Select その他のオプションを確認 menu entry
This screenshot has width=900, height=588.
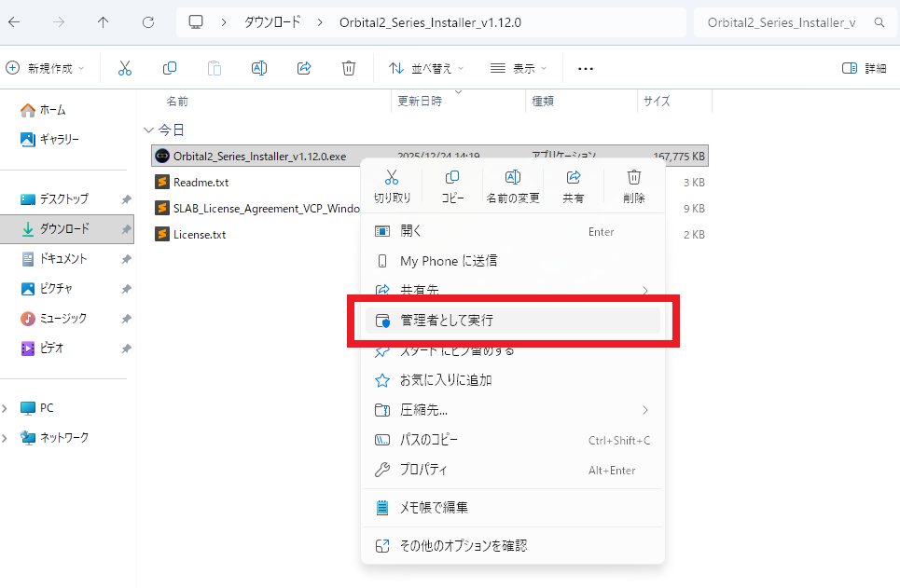pyautogui.click(x=464, y=545)
